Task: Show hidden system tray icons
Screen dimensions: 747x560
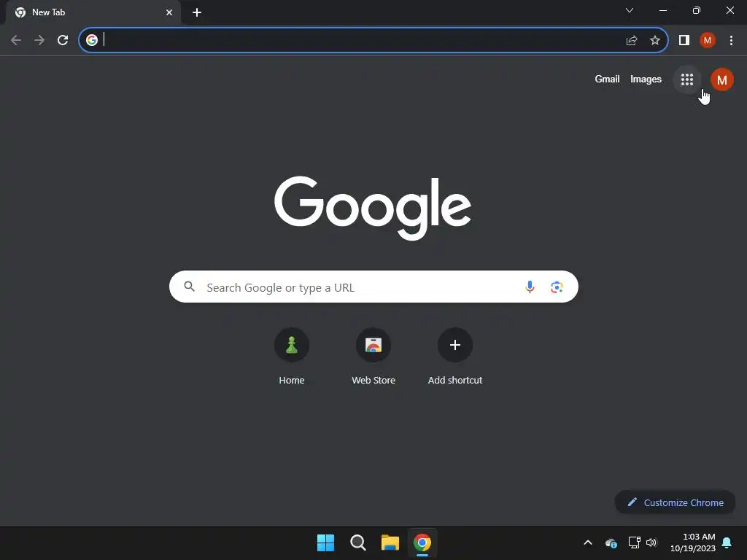Action: click(x=588, y=542)
